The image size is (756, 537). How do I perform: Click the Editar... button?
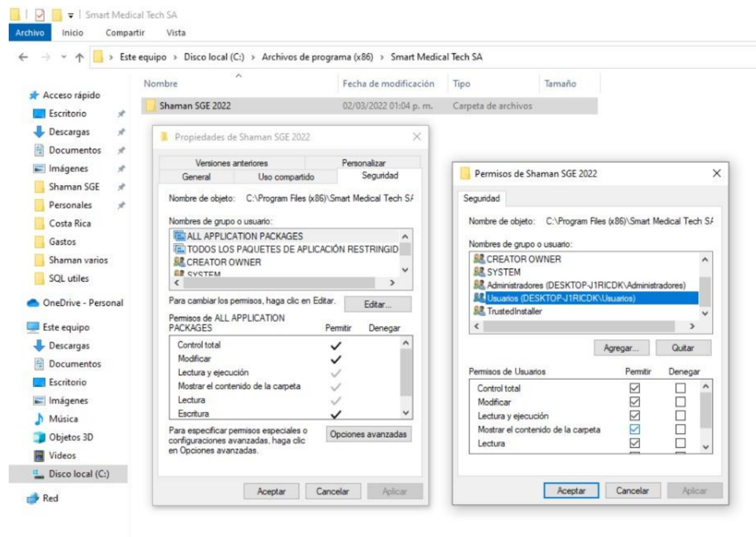[x=377, y=304]
